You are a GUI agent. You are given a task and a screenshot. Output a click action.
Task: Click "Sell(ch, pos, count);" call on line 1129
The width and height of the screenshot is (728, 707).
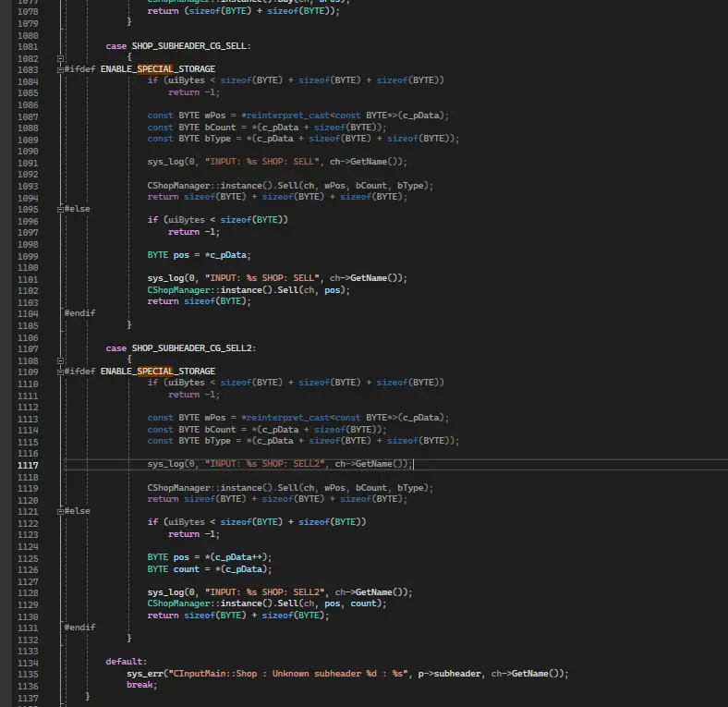point(332,603)
